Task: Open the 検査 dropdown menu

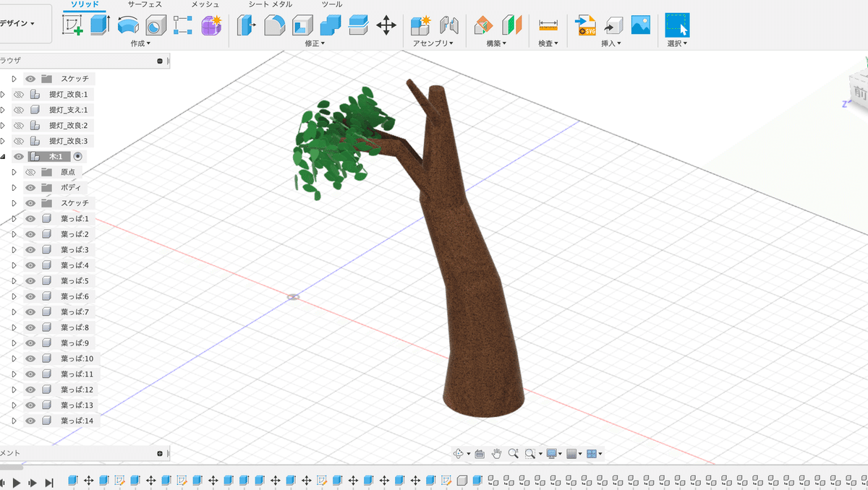Action: click(549, 44)
